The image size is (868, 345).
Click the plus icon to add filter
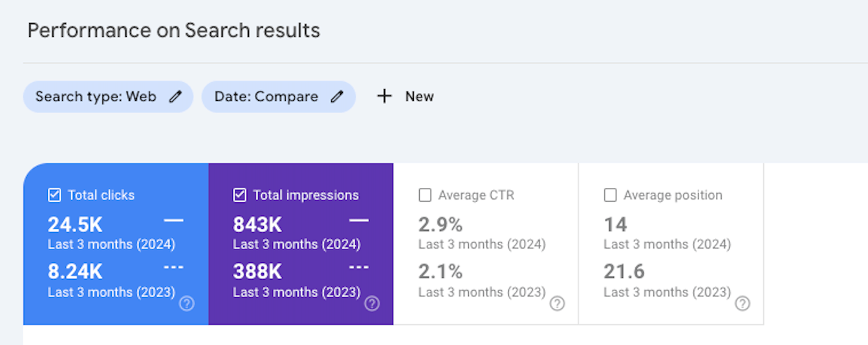tap(385, 96)
